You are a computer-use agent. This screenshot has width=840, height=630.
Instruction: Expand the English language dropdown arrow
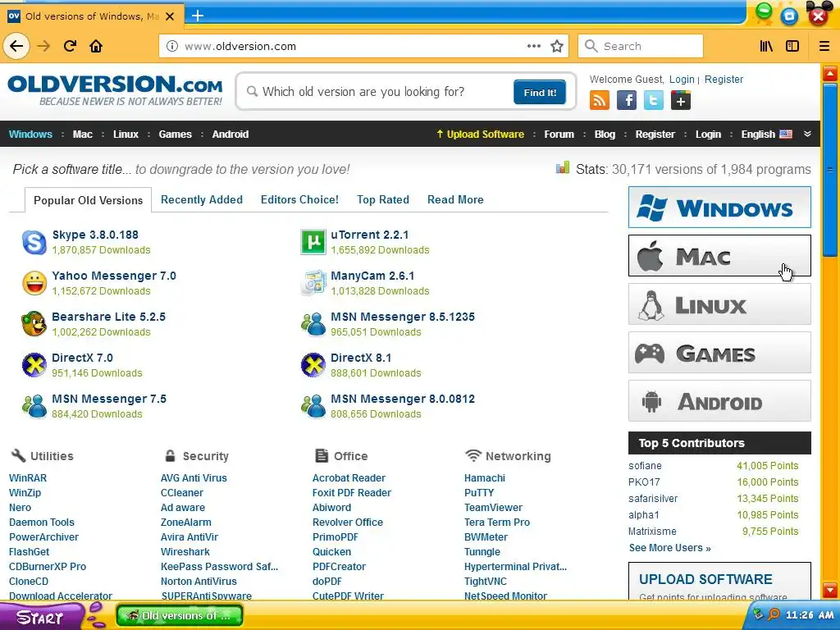807,134
